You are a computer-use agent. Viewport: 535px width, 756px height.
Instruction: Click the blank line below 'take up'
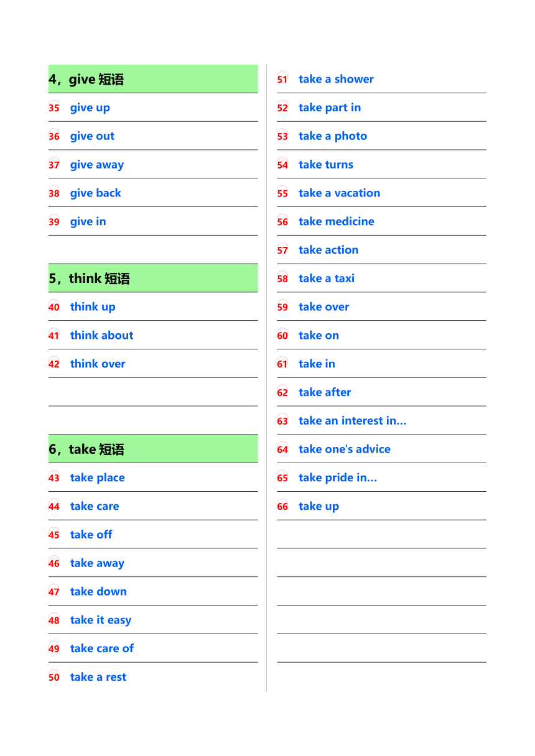(381, 535)
